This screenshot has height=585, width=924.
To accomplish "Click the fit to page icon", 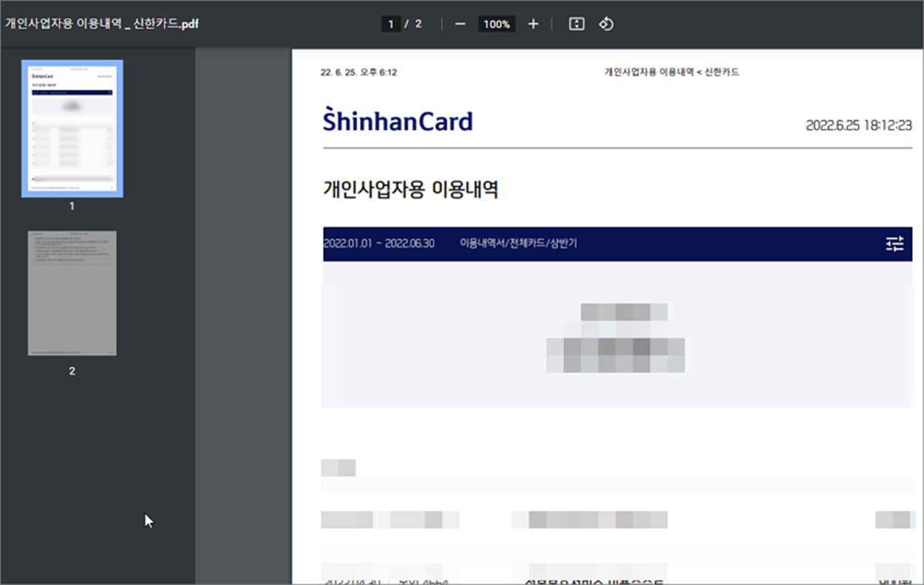I will click(x=577, y=24).
